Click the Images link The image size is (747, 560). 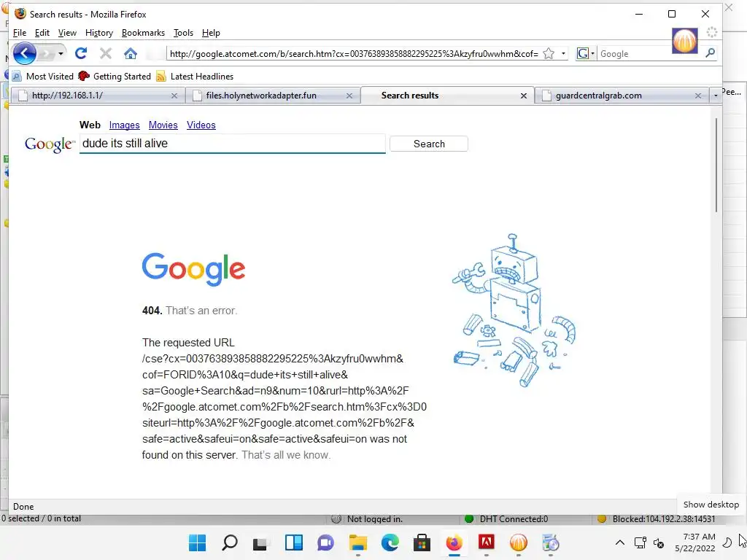[x=124, y=125]
